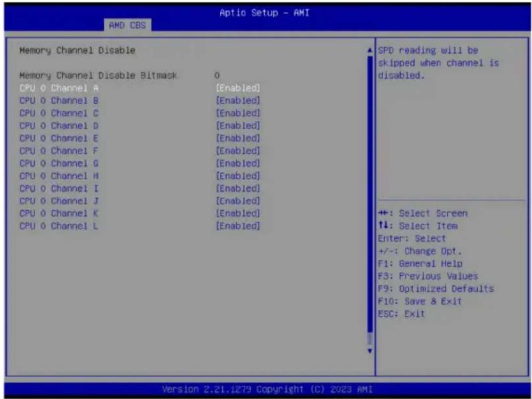This screenshot has height=399, width=532.
Task: Select the CPU 0 Channel F label
Action: click(x=59, y=151)
